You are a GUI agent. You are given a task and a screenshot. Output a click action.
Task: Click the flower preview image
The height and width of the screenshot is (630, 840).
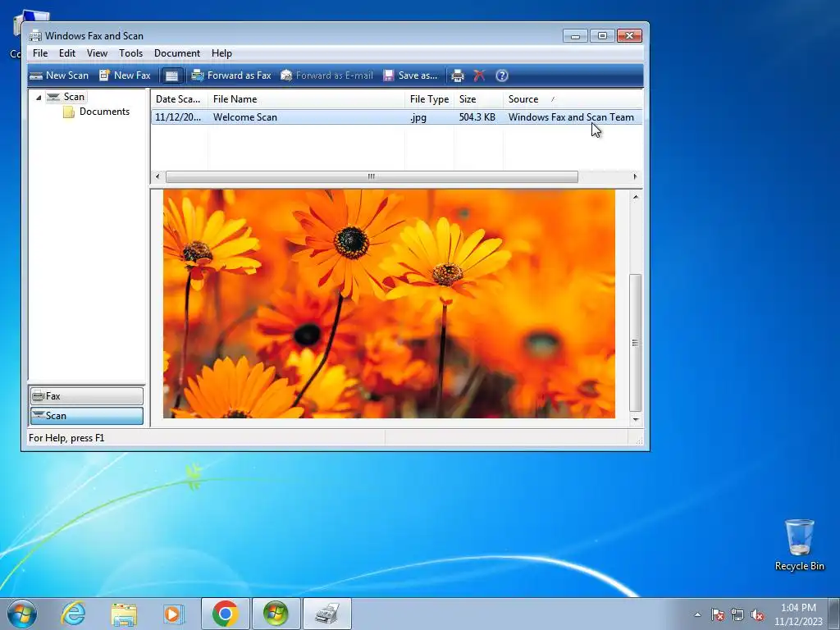[389, 304]
